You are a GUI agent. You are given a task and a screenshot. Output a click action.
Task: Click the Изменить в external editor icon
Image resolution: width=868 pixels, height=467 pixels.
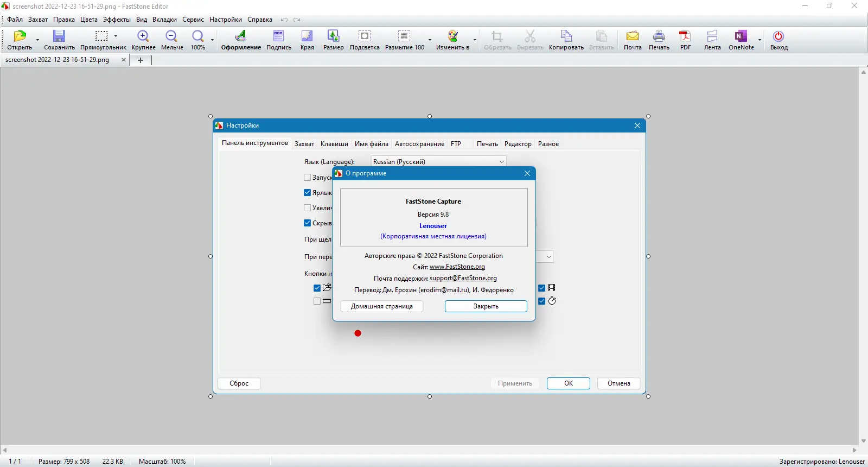pyautogui.click(x=452, y=36)
